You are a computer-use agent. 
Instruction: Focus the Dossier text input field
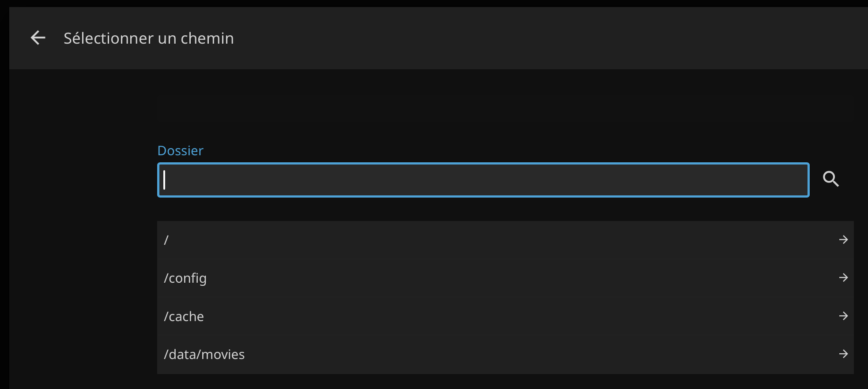pos(483,180)
